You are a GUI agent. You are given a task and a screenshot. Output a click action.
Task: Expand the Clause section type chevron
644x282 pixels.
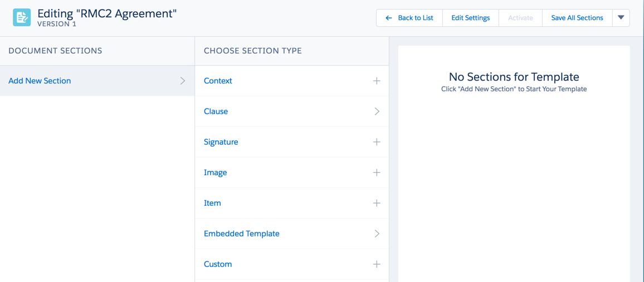[x=377, y=111]
